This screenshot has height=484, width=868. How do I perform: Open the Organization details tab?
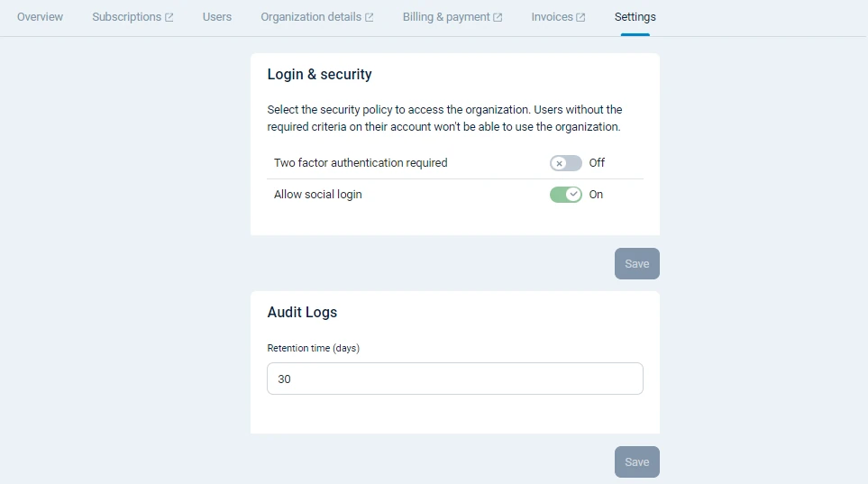pos(311,17)
